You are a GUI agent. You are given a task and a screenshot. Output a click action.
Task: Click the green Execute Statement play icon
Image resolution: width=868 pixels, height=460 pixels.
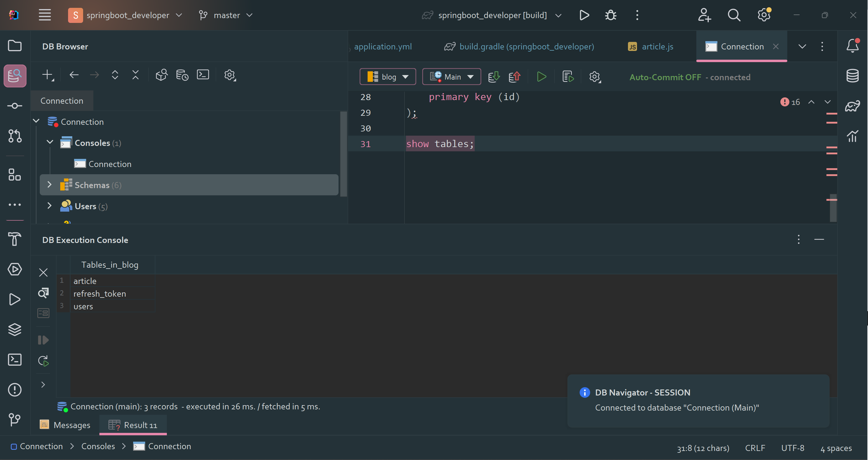click(x=541, y=77)
